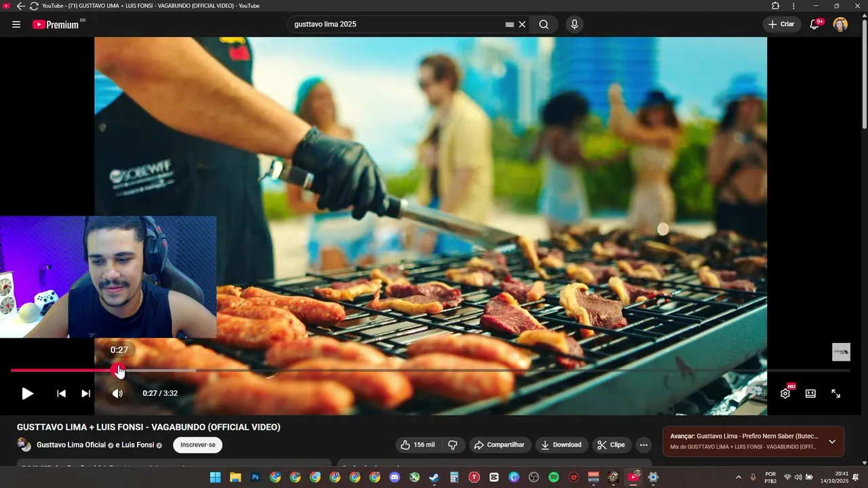This screenshot has height=488, width=868.
Task: Create a clip with Clipe button
Action: 611,445
